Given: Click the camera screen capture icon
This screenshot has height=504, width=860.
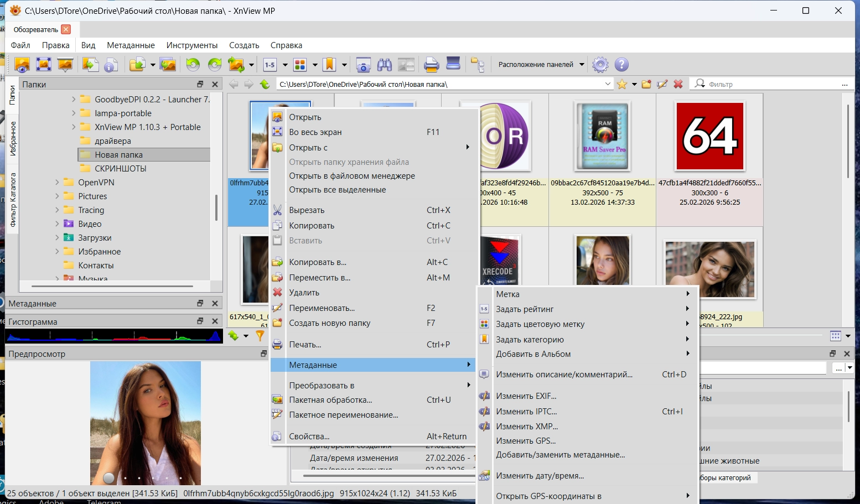Looking at the screenshot, I should [363, 65].
